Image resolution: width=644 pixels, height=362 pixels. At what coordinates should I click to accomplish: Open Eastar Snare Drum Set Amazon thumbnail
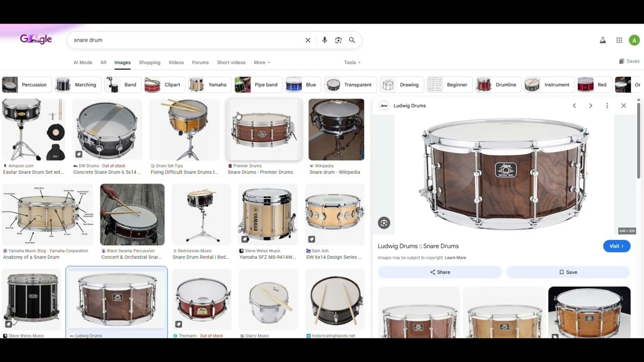(x=34, y=130)
